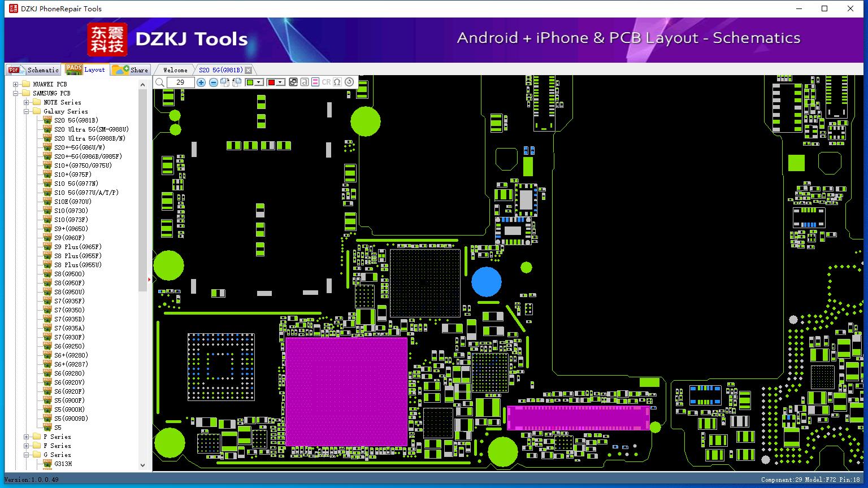Viewport: 868px width, 488px height.
Task: Switch to the Schematic tab
Action: coord(34,70)
